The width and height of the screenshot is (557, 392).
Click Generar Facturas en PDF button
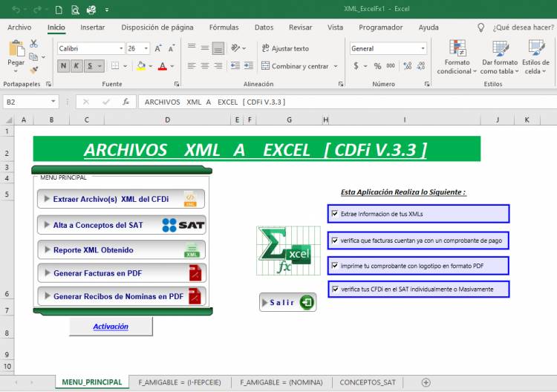click(122, 273)
